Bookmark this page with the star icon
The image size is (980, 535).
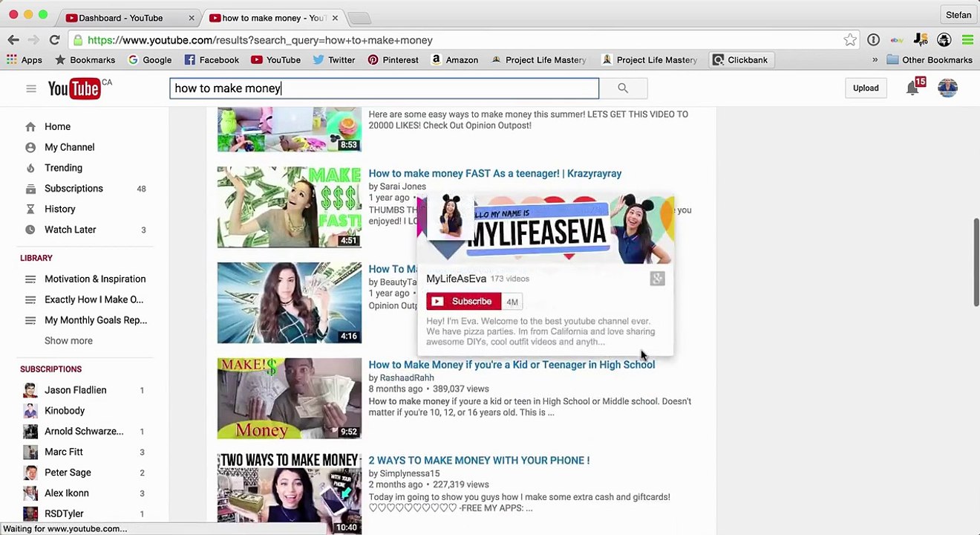850,40
